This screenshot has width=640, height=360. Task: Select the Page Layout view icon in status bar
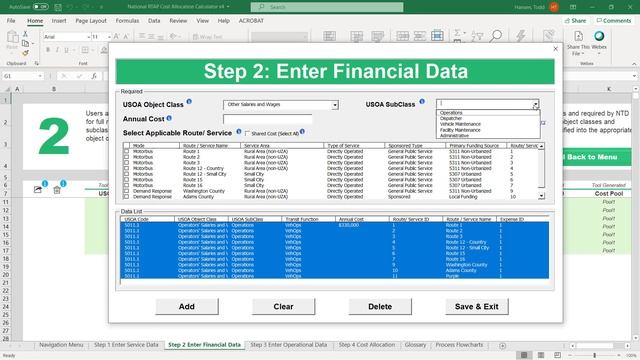pyautogui.click(x=541, y=355)
